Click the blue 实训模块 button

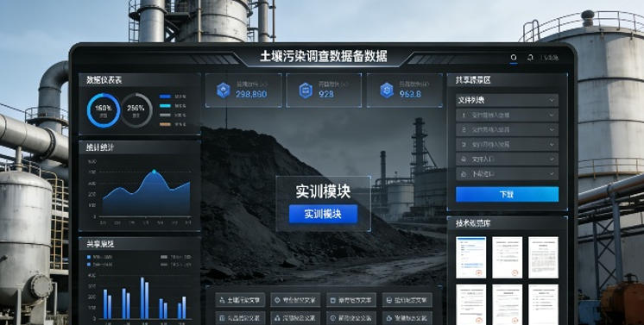click(x=323, y=214)
